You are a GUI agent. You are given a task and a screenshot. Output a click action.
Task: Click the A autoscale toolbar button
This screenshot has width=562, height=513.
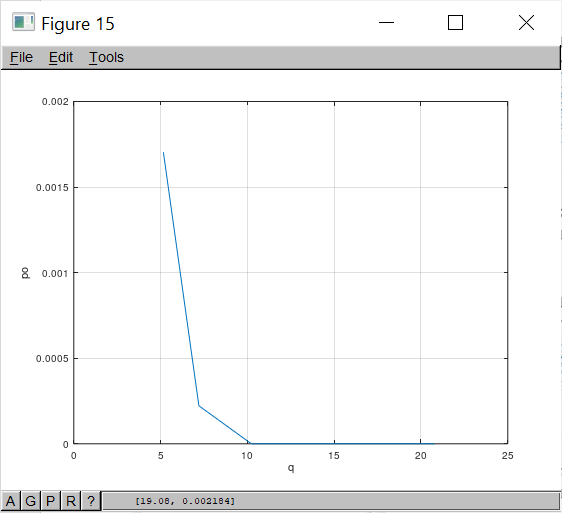tap(10, 501)
